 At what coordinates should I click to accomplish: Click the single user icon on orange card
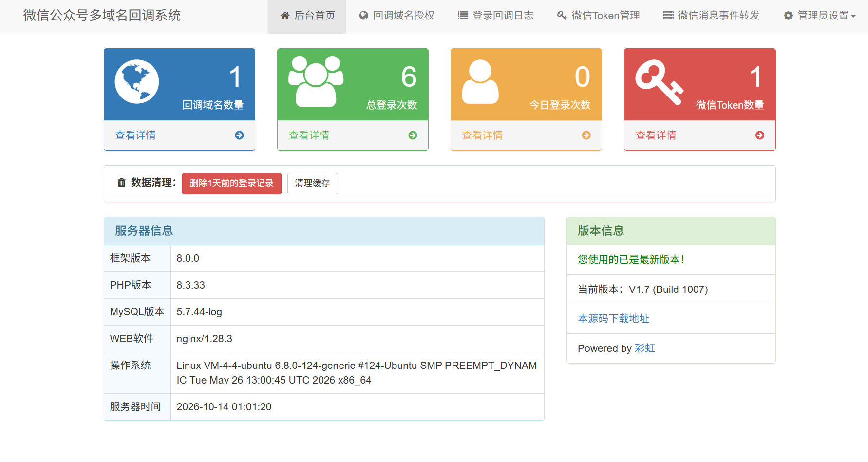coord(480,81)
